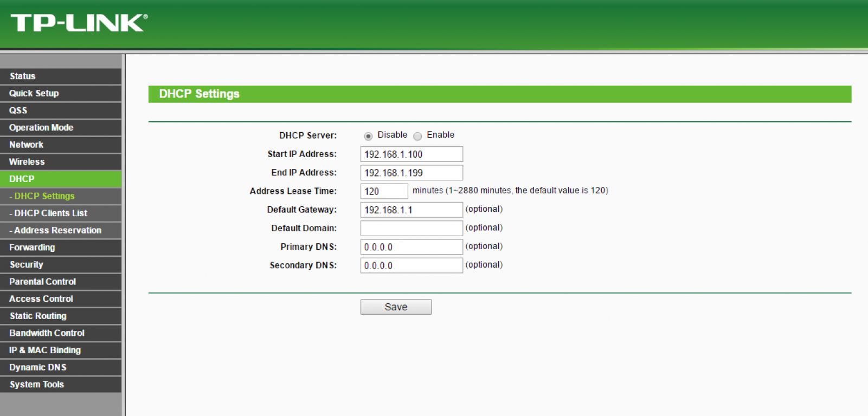Select the DHCP Settings submenu

click(x=61, y=196)
